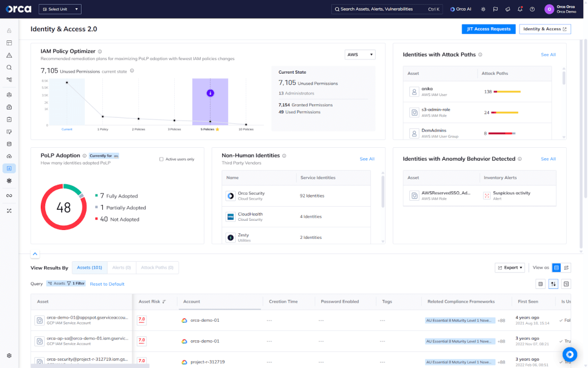Select the 10 Policies chart point
This screenshot has width=588, height=368.
point(246,124)
